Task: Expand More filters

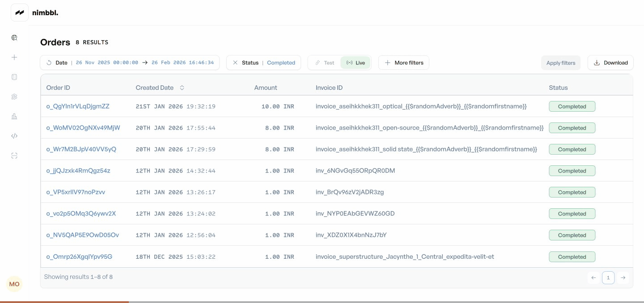Action: click(x=404, y=63)
